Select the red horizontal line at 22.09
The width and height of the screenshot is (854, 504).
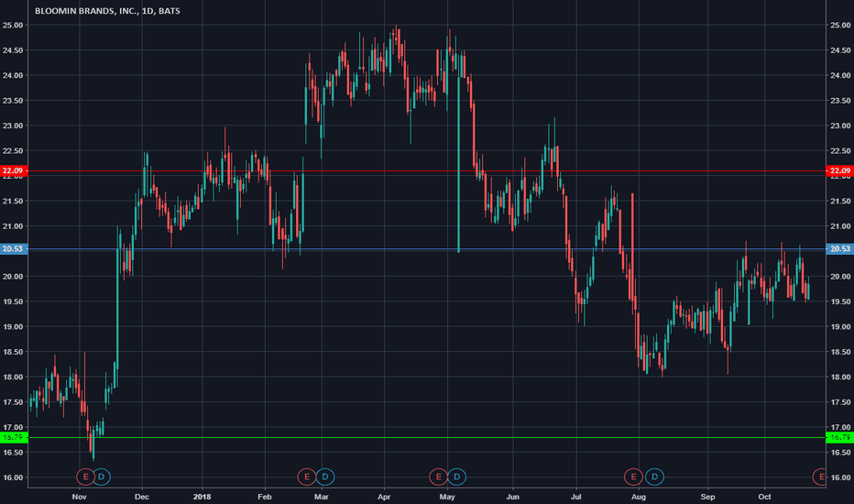[x=427, y=171]
